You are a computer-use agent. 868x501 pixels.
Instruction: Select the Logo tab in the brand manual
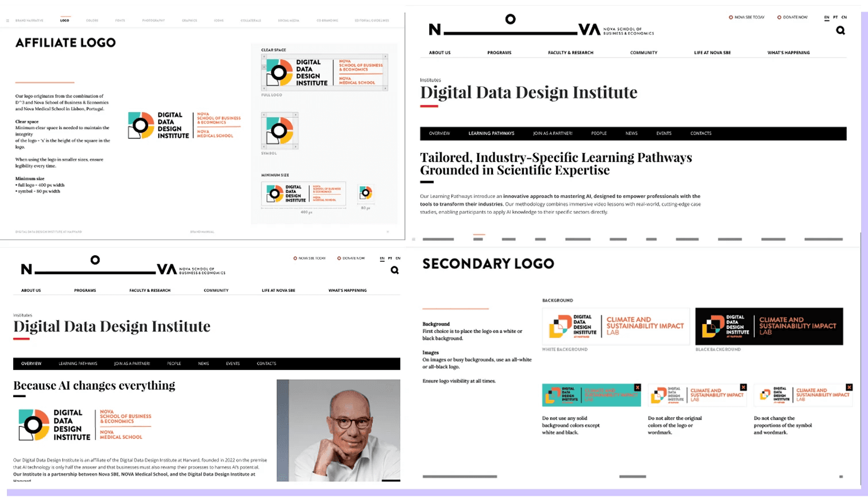tap(65, 21)
